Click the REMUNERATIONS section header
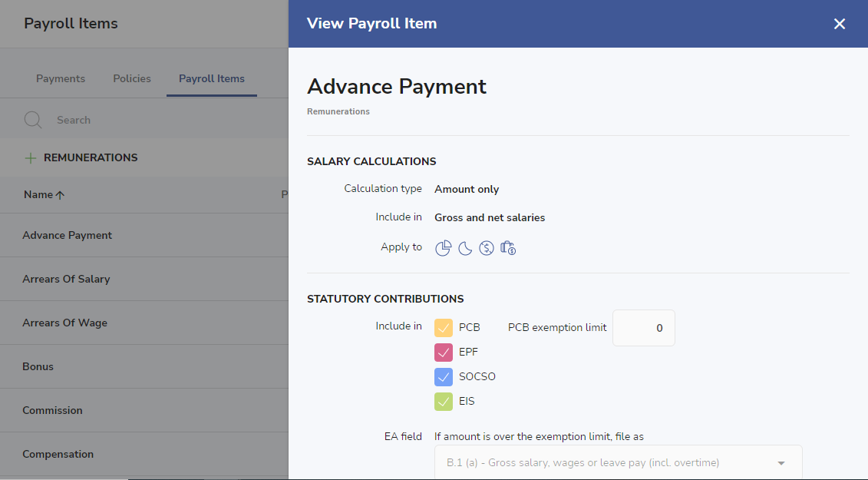 click(x=91, y=158)
